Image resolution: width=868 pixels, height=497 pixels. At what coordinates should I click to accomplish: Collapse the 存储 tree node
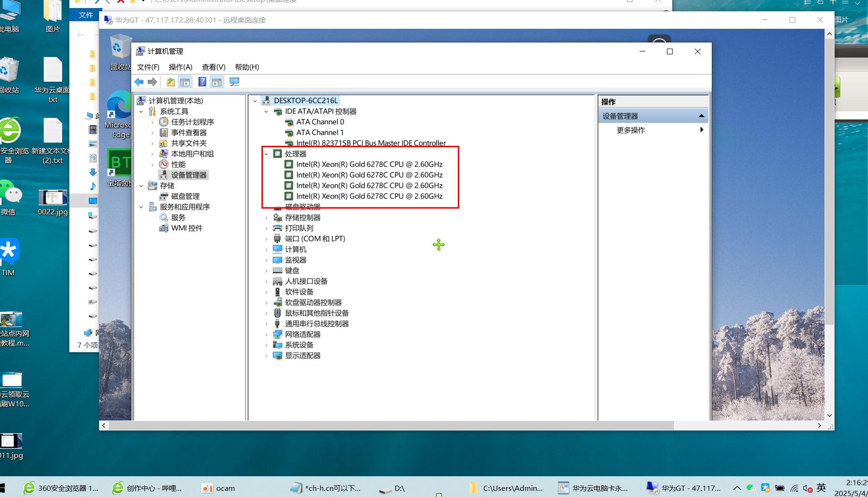(x=141, y=185)
